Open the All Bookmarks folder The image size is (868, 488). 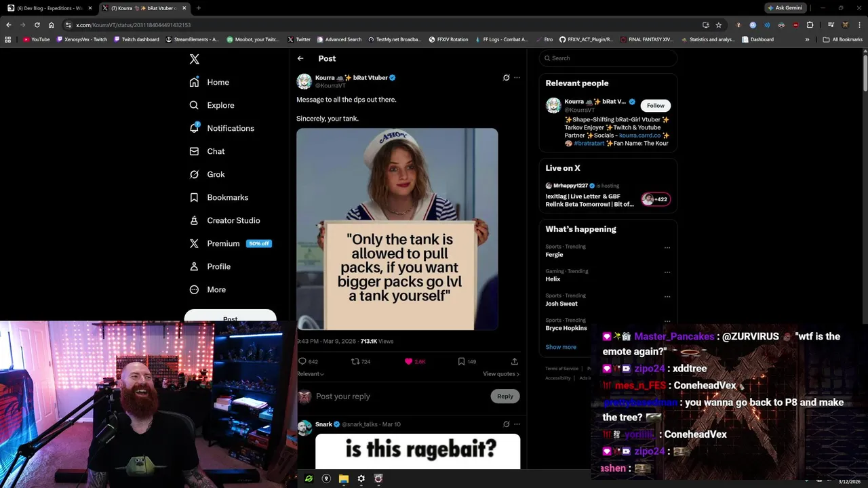click(842, 39)
